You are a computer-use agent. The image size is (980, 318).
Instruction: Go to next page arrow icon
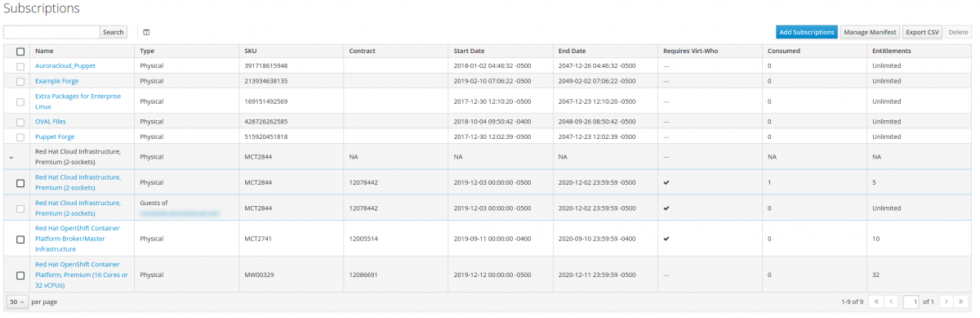tap(947, 302)
